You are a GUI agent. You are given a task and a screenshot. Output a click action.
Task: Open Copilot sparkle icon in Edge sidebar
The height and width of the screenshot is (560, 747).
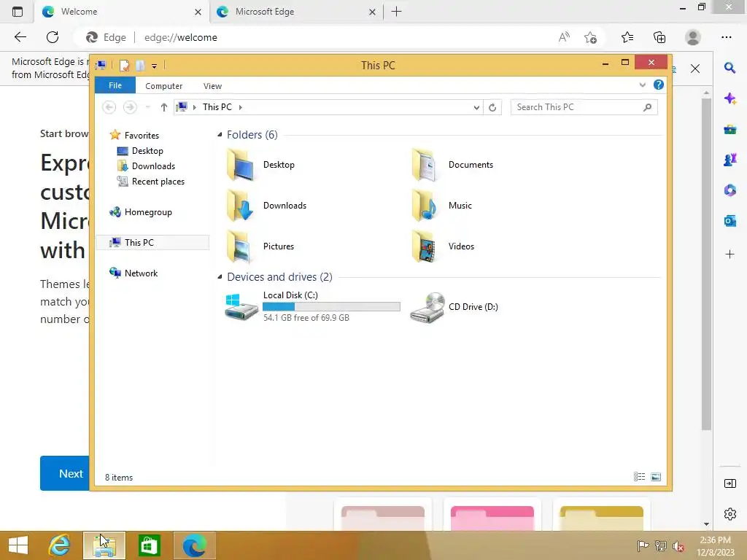pyautogui.click(x=729, y=98)
